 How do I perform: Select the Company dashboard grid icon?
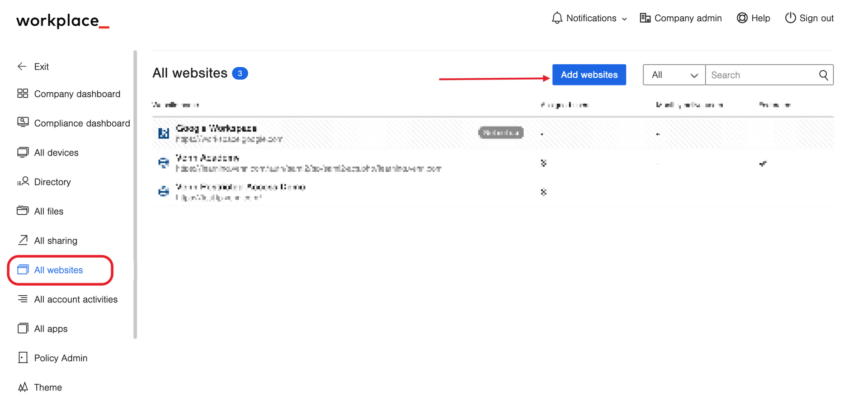[x=23, y=94]
